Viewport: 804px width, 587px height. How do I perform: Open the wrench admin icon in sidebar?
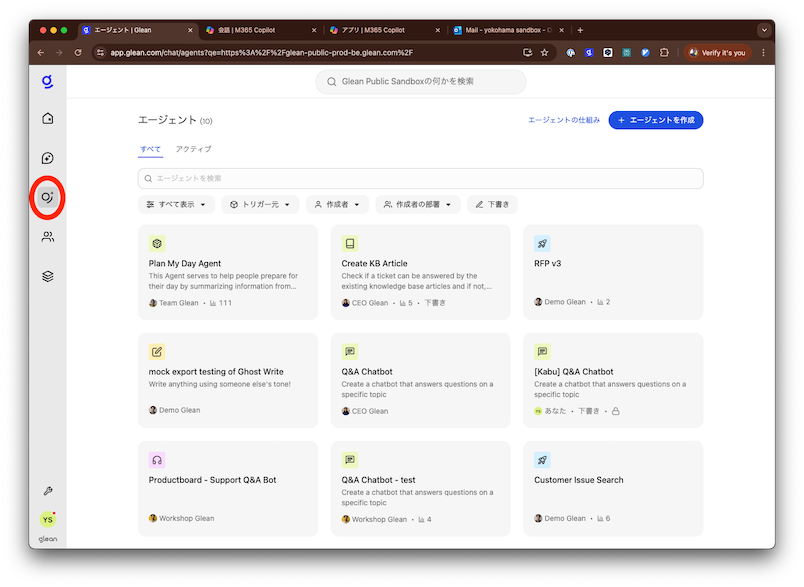tap(48, 491)
